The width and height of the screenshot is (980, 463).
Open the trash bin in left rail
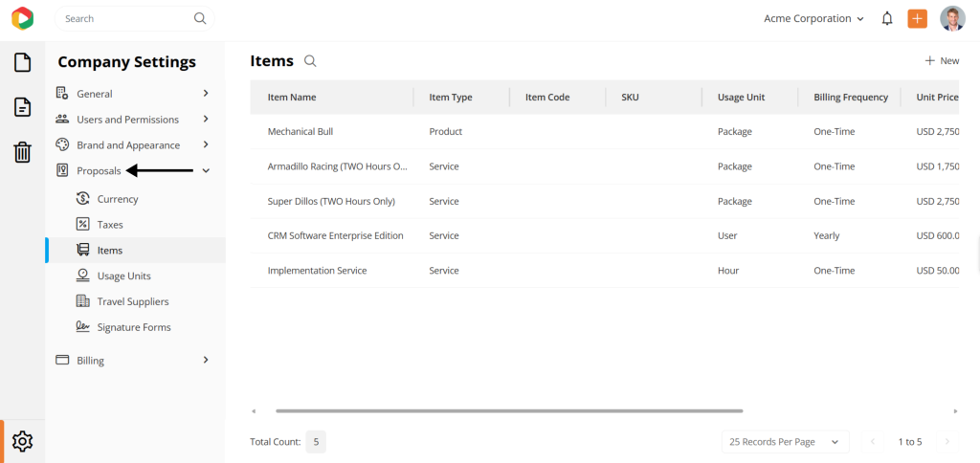coord(23,152)
